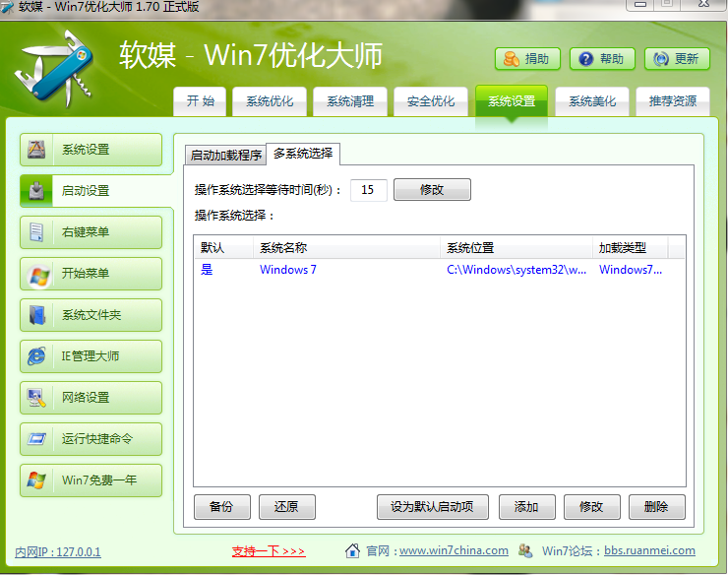Click the 帮助 button label
The width and height of the screenshot is (728, 575).
point(612,59)
